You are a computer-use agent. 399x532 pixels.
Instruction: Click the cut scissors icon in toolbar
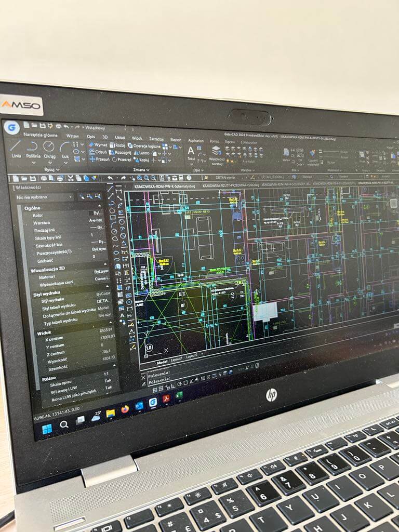click(71, 178)
